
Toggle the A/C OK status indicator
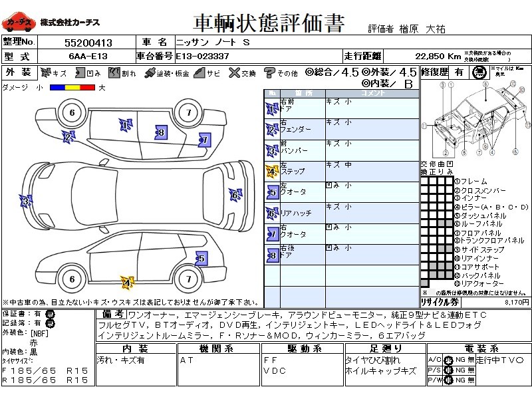coord(448,360)
